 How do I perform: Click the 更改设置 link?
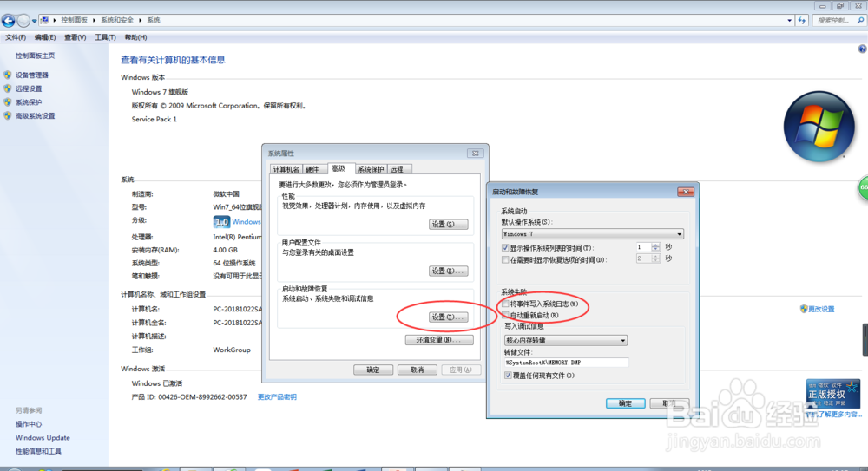[x=821, y=310]
